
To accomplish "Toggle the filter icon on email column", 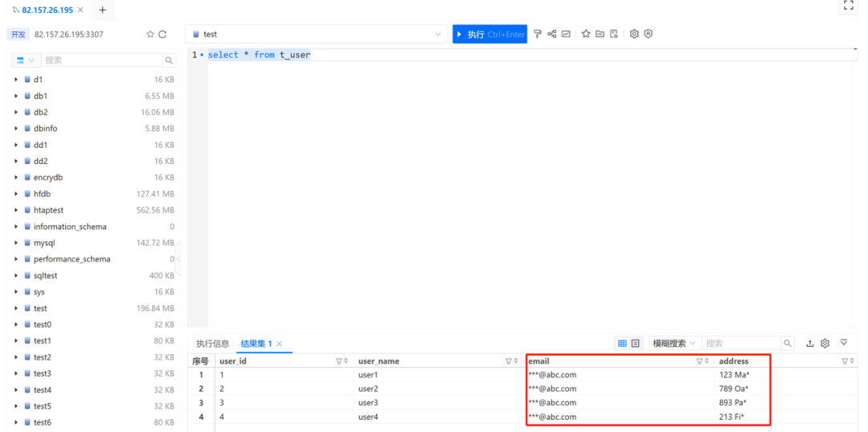I will tap(699, 361).
